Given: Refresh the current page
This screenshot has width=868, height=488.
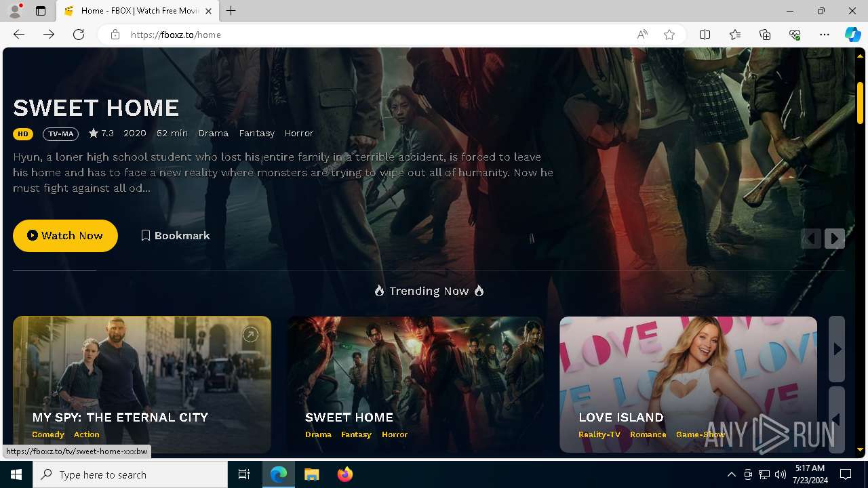Looking at the screenshot, I should pos(79,35).
